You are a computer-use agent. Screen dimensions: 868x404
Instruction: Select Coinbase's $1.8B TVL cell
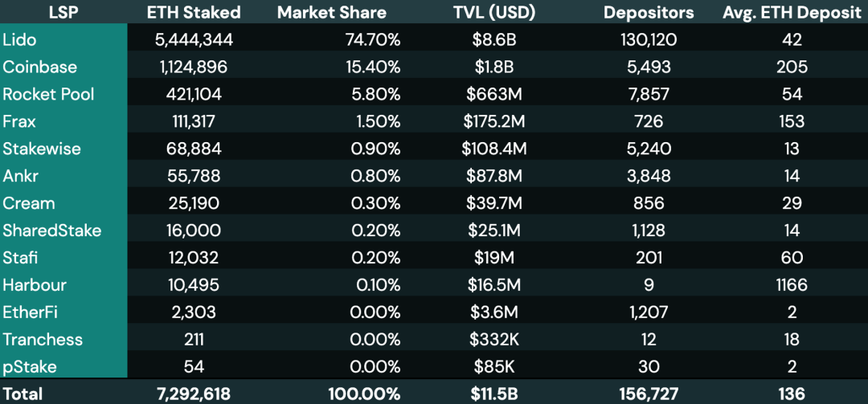click(493, 67)
